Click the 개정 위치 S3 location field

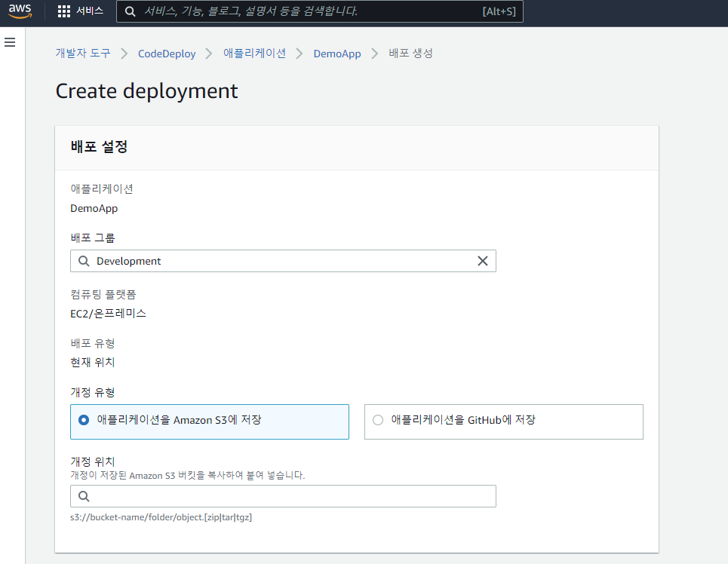click(283, 496)
